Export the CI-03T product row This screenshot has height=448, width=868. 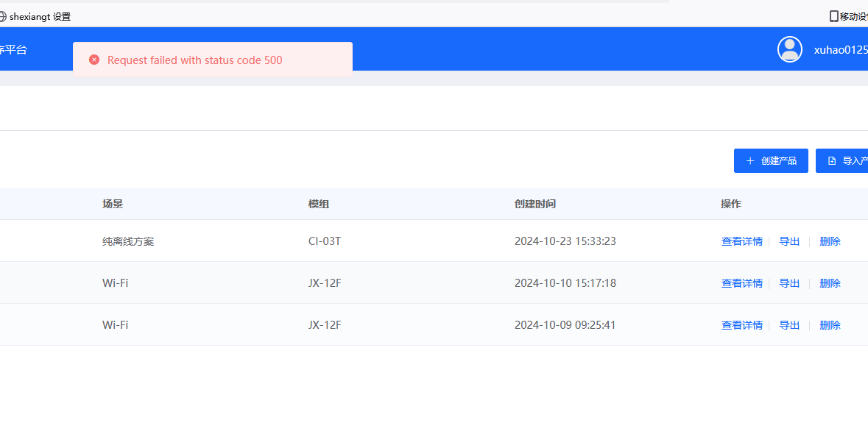[x=789, y=241]
